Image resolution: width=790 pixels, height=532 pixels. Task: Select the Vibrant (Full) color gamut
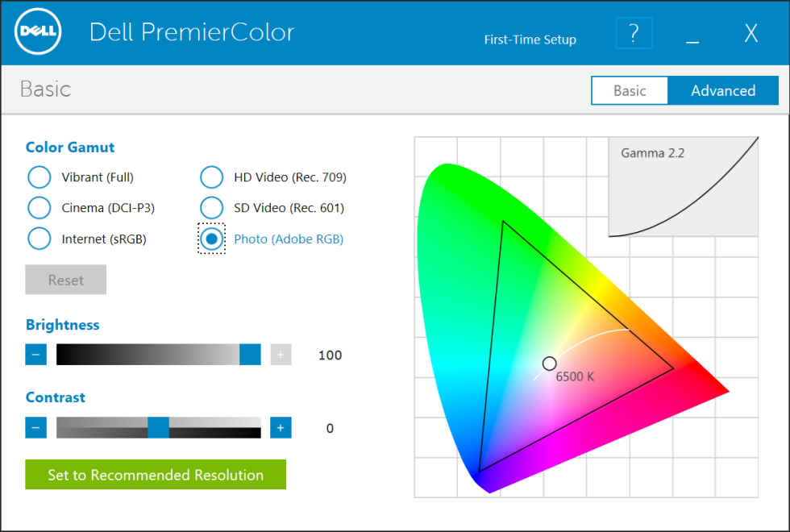pyautogui.click(x=39, y=177)
